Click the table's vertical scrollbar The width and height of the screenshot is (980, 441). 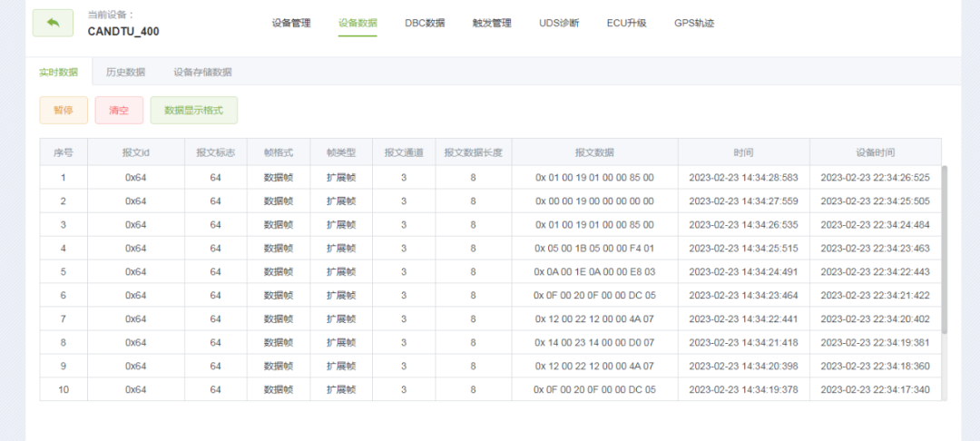tap(945, 250)
